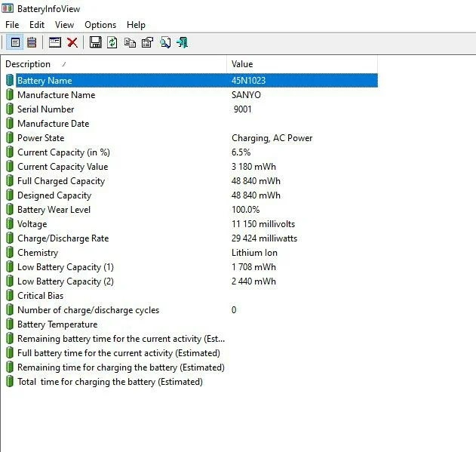Image resolution: width=476 pixels, height=452 pixels.
Task: Click the BatteryInfoView title bar app icon
Action: [x=8, y=8]
